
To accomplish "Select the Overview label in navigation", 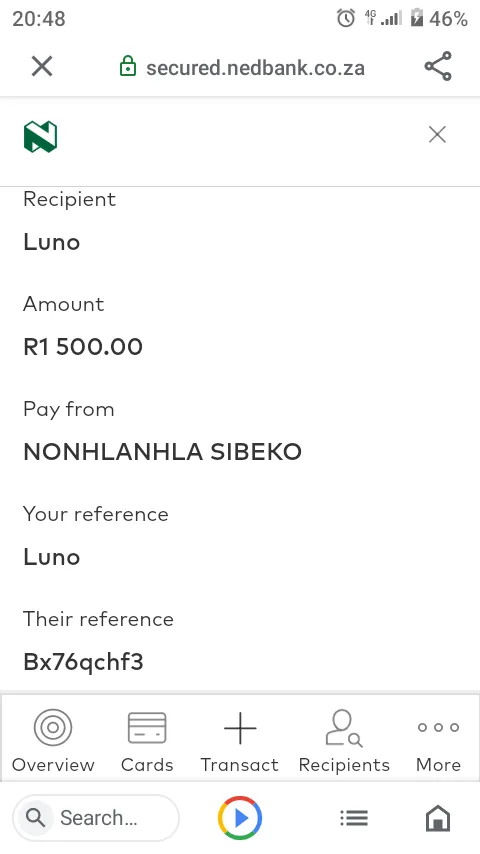I will coord(53,765).
